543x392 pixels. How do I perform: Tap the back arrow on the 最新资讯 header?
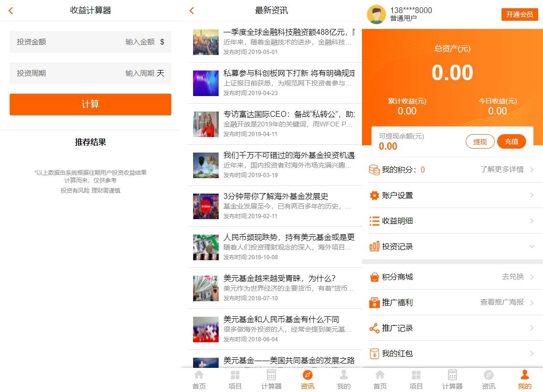click(x=192, y=11)
